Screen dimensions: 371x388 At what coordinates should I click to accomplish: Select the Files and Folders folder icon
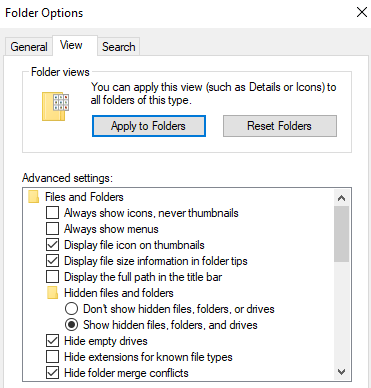pyautogui.click(x=33, y=197)
